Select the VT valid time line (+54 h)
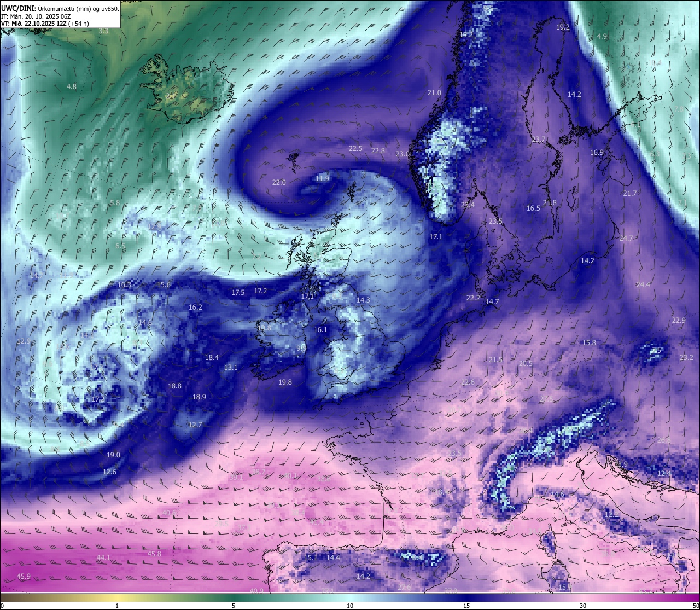The height and width of the screenshot is (610, 700). 45,24
